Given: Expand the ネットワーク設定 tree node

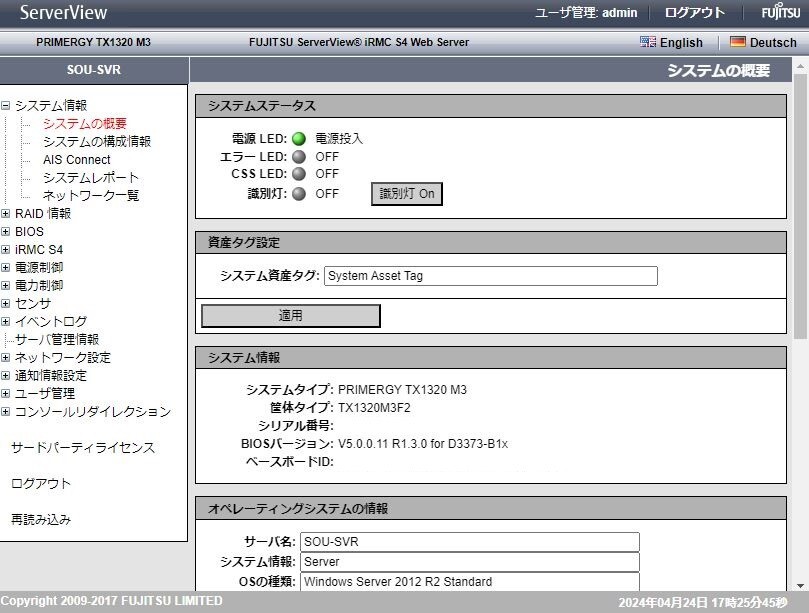Looking at the screenshot, I should coord(5,358).
